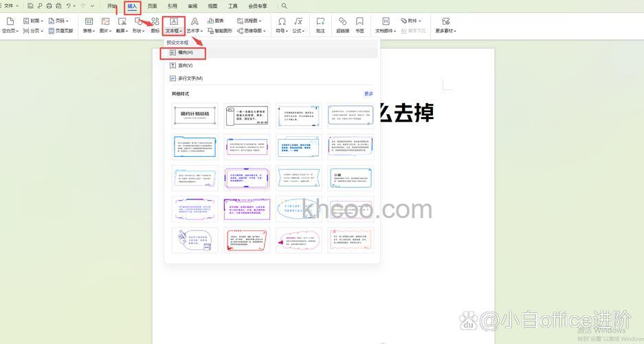Select the scroll-shaped text box template
The height and width of the screenshot is (344, 644).
pos(247,116)
